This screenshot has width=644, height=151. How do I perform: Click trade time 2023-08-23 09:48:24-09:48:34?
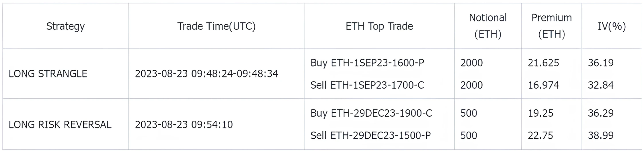tap(206, 74)
